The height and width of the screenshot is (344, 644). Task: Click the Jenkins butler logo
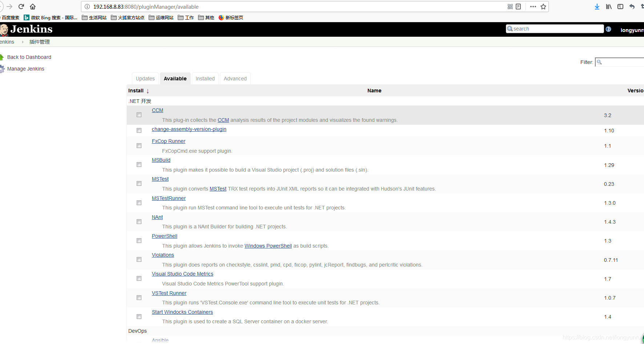[4, 30]
